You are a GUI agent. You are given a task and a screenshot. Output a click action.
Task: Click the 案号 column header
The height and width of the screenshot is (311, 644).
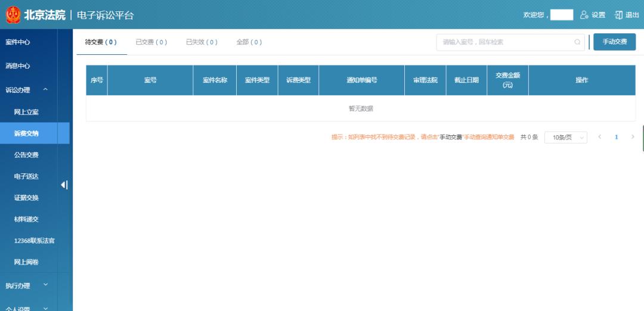(150, 80)
